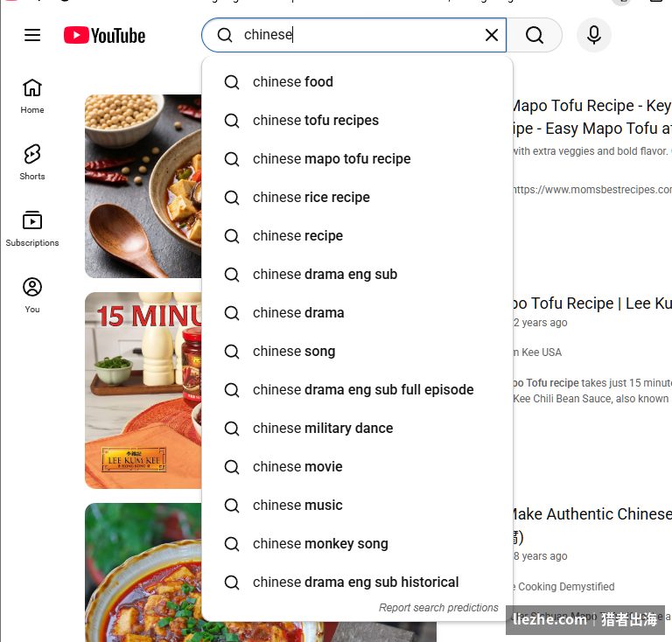Click magnifier icon beside 'chinese monkey song'
Image resolution: width=672 pixels, height=642 pixels.
[x=232, y=544]
